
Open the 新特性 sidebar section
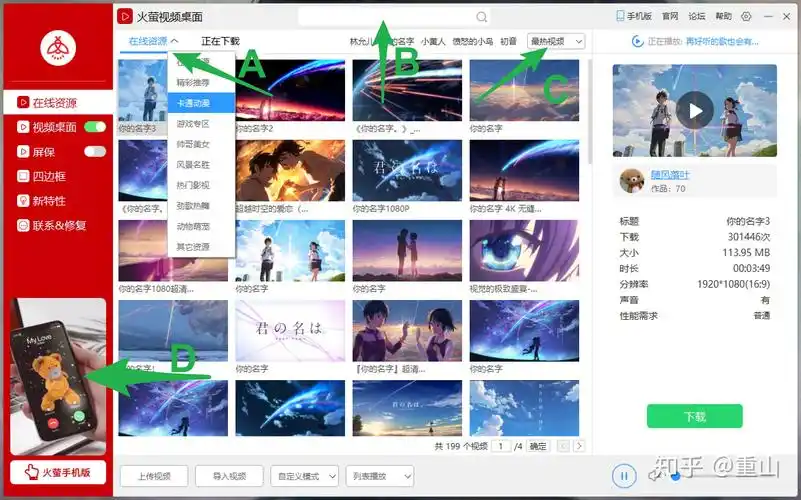[x=41, y=201]
